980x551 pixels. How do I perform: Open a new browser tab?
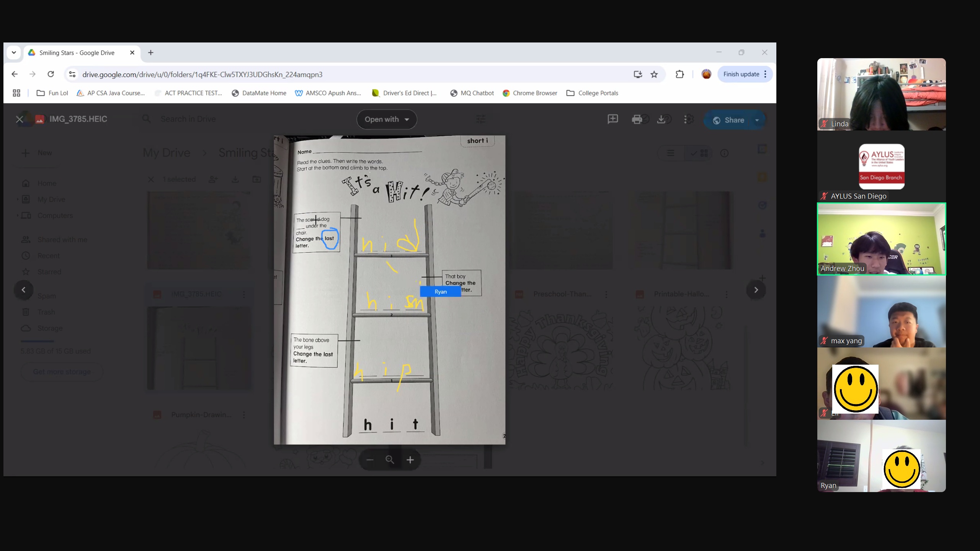[x=151, y=53]
